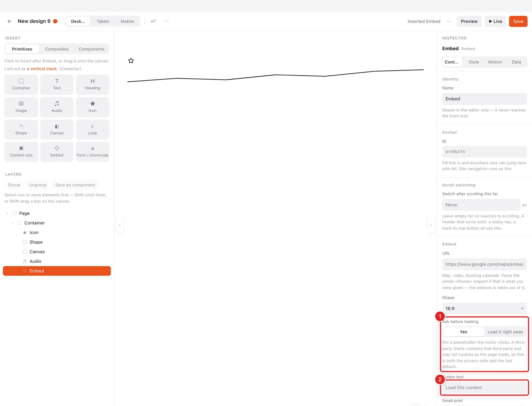
Task: Switch inspector to Style tab
Action: point(474,62)
